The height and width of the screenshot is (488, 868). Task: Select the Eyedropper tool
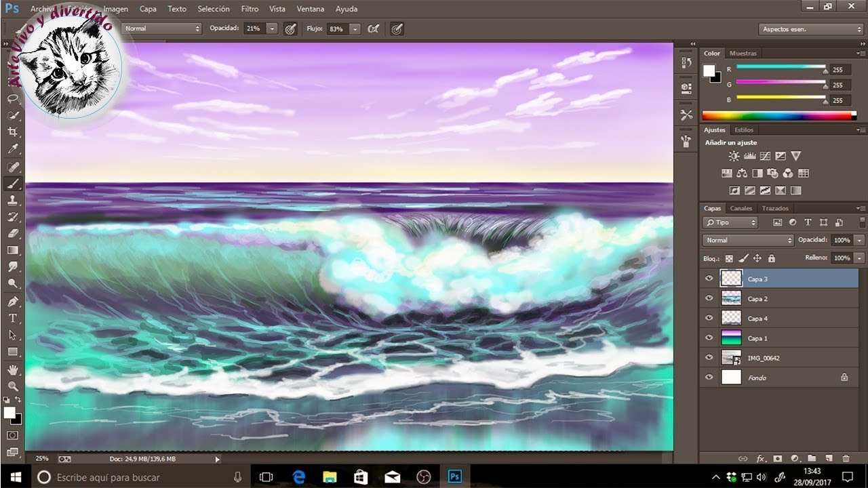(12, 149)
